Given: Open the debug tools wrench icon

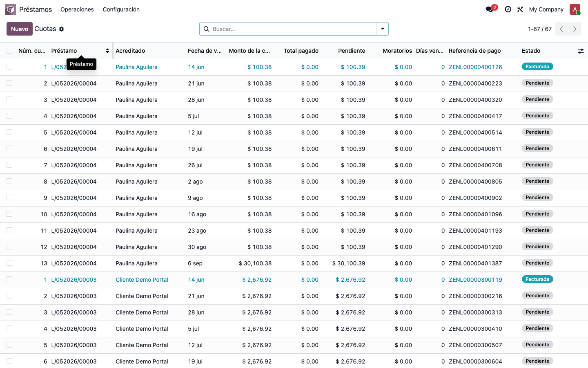Looking at the screenshot, I should pos(520,9).
